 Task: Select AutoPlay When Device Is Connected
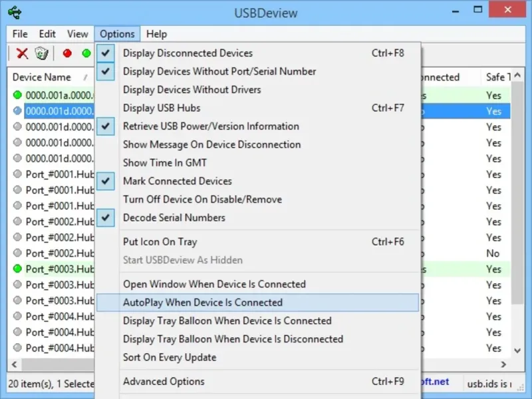point(257,303)
